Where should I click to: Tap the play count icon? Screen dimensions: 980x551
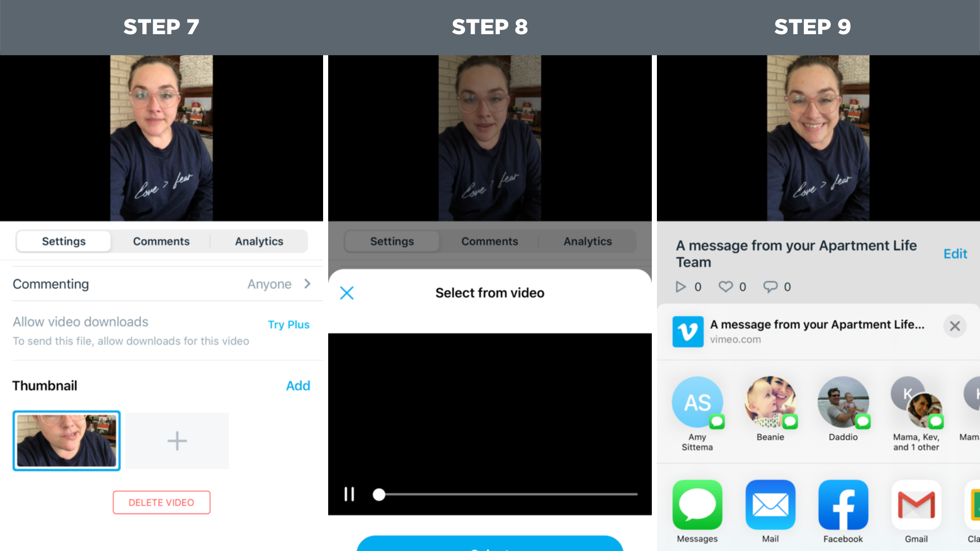[680, 287]
